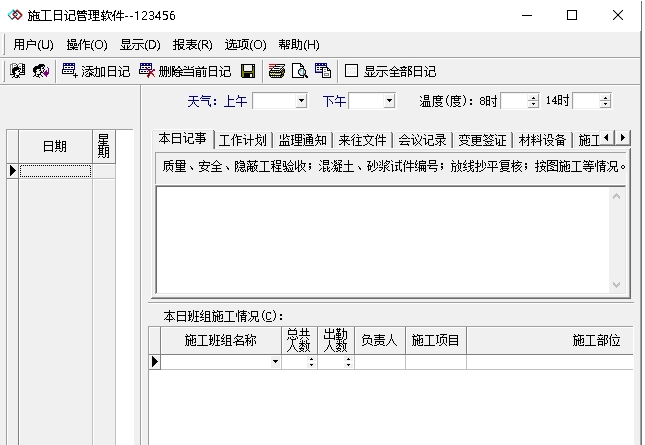Open the 施工班组名称 cell dropdown

click(x=275, y=362)
